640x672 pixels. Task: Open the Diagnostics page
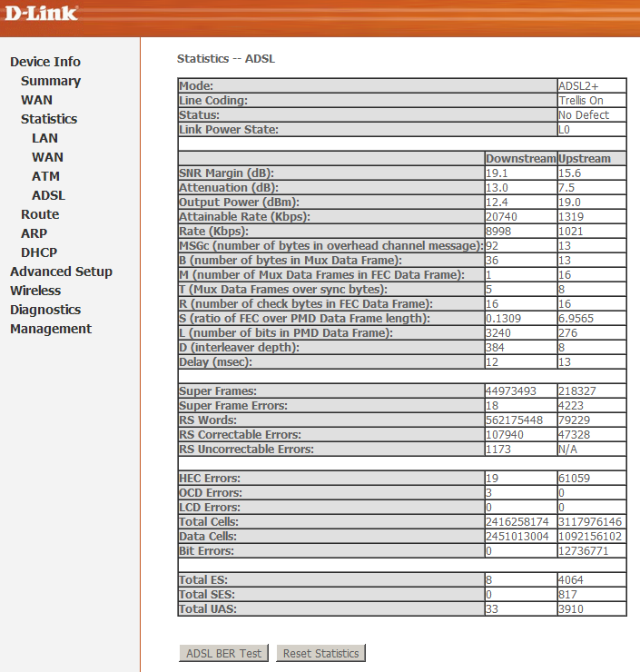tap(45, 310)
